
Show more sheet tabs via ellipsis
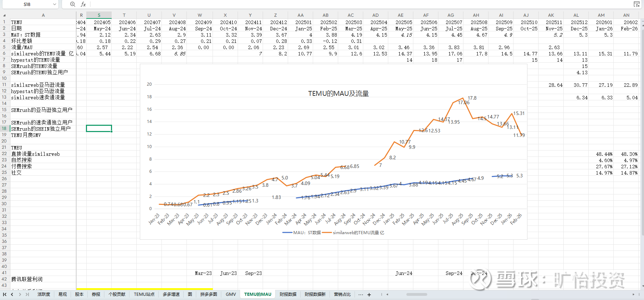pos(361,295)
